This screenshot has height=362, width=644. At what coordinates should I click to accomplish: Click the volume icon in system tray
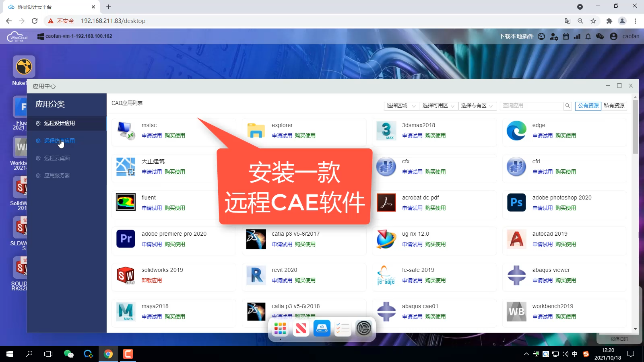(x=565, y=354)
